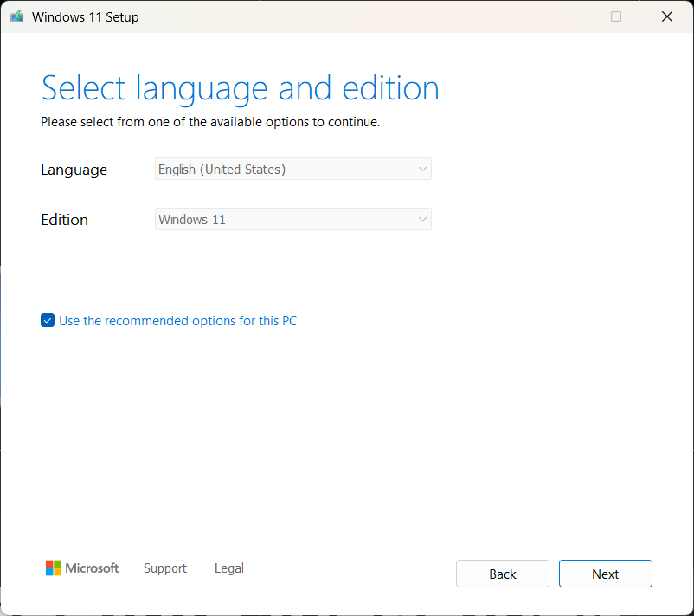Image resolution: width=694 pixels, height=616 pixels.
Task: Open the Windows 11 edition combo box
Action: tap(292, 220)
